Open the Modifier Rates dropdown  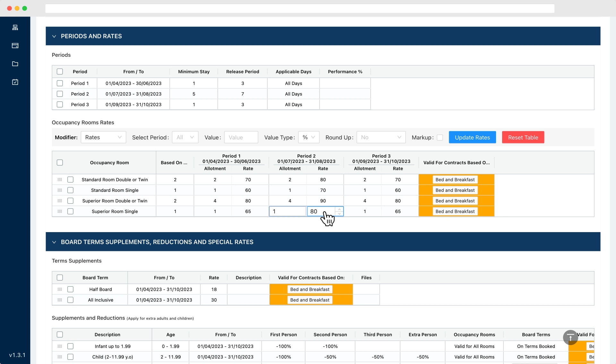[103, 137]
